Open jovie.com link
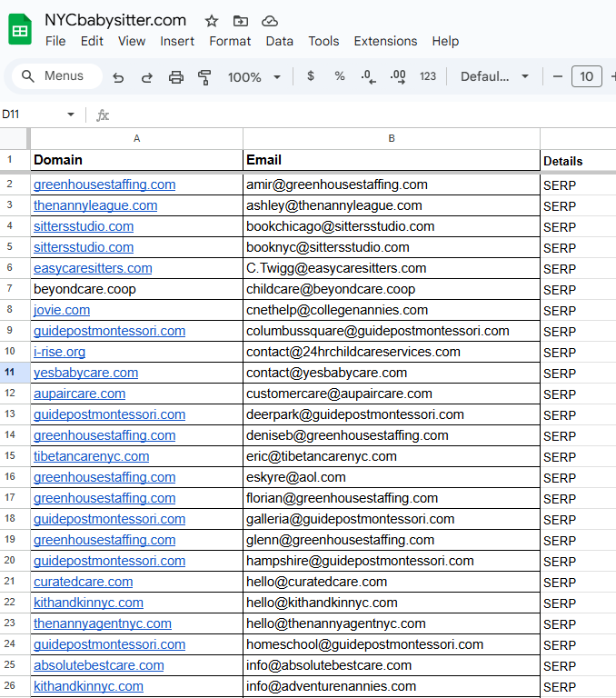 [62, 310]
